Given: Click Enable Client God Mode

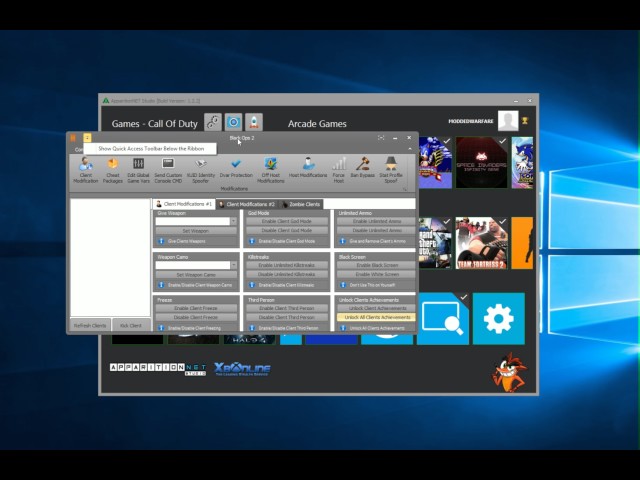Looking at the screenshot, I should [287, 221].
